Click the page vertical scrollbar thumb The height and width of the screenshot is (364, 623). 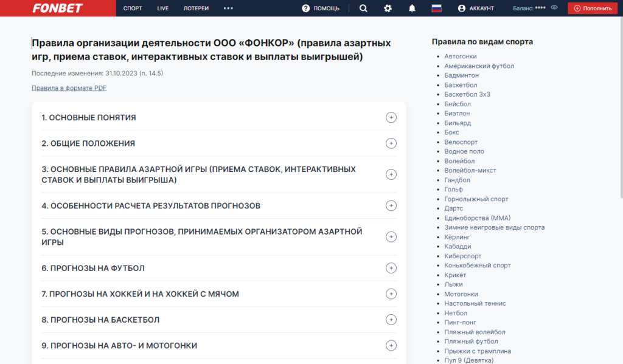(x=621, y=107)
